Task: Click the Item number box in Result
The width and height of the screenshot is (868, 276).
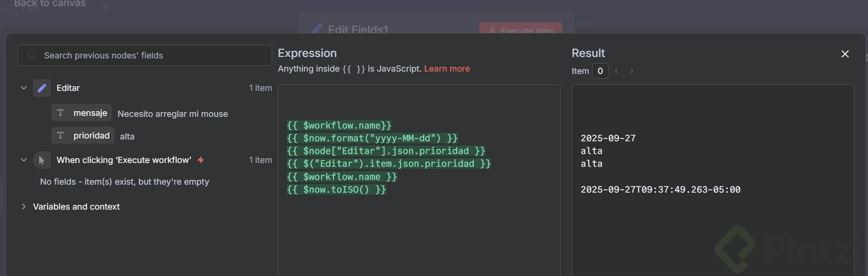Action: click(x=600, y=71)
